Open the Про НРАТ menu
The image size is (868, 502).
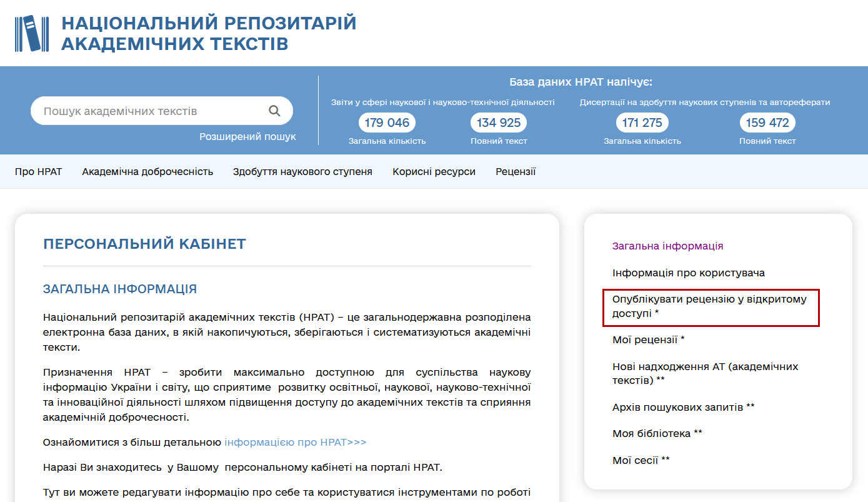[39, 171]
